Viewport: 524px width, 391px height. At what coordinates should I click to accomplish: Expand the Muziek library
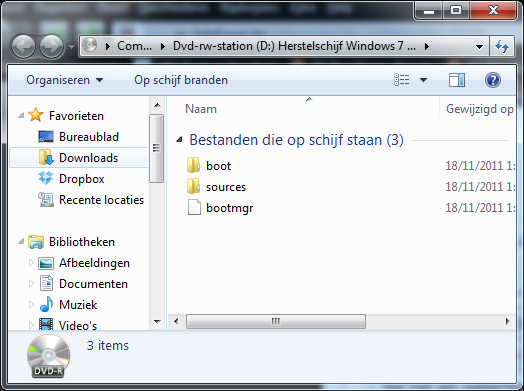[31, 304]
